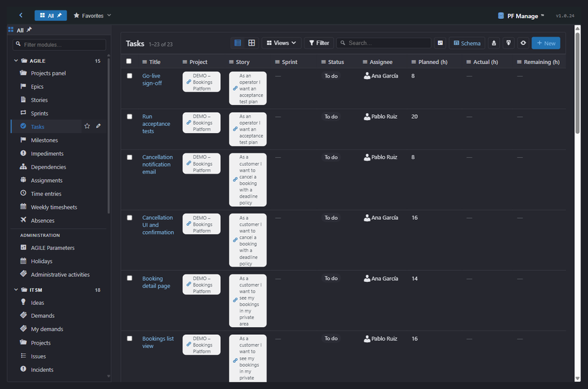Open Demands in the ITSM section
The height and width of the screenshot is (389, 588).
(42, 315)
